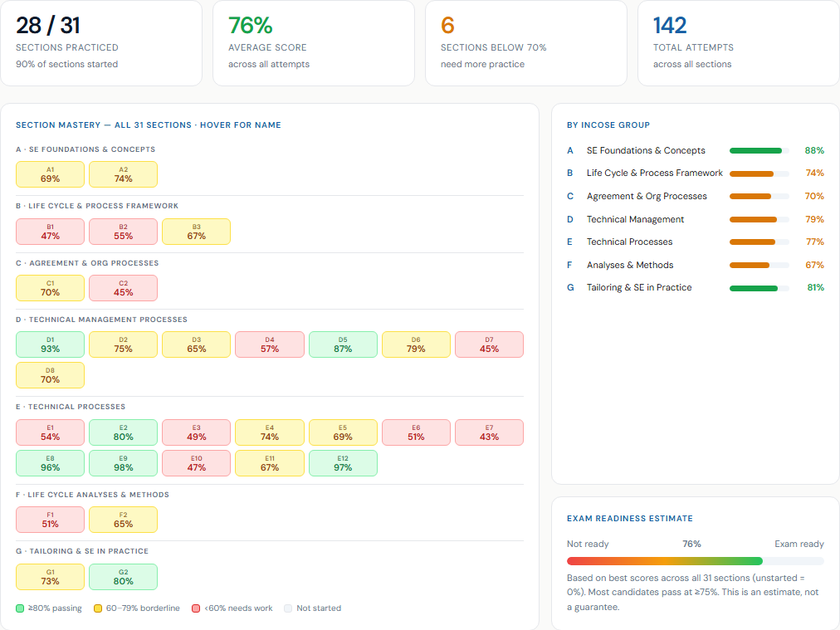Select the D8 70% section tile

pos(51,375)
